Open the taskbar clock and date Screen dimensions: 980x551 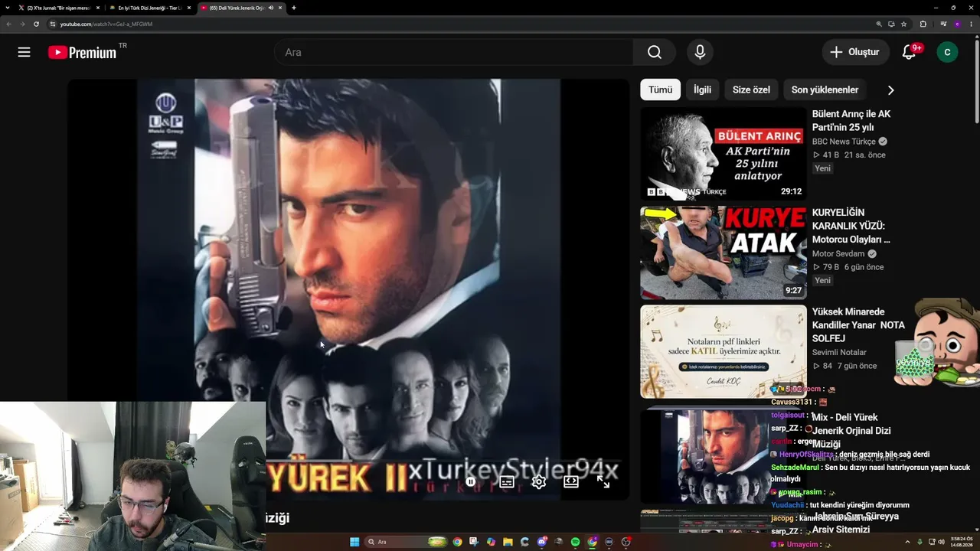962,542
